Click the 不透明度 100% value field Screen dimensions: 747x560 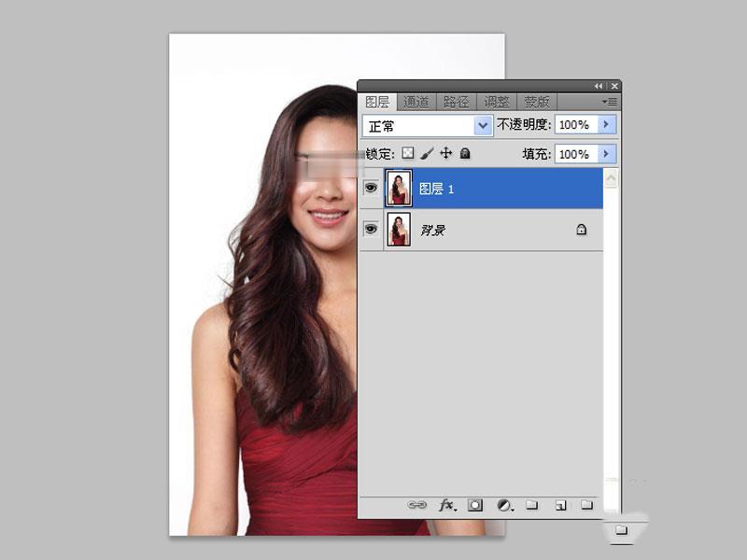pos(576,125)
